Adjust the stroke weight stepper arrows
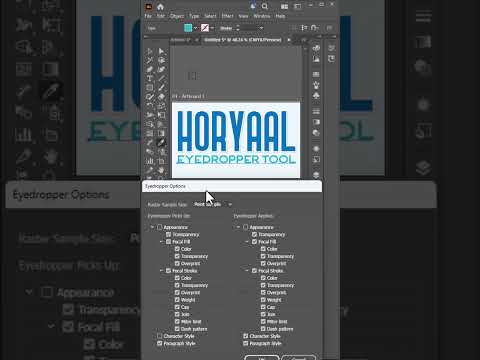 [x=238, y=28]
